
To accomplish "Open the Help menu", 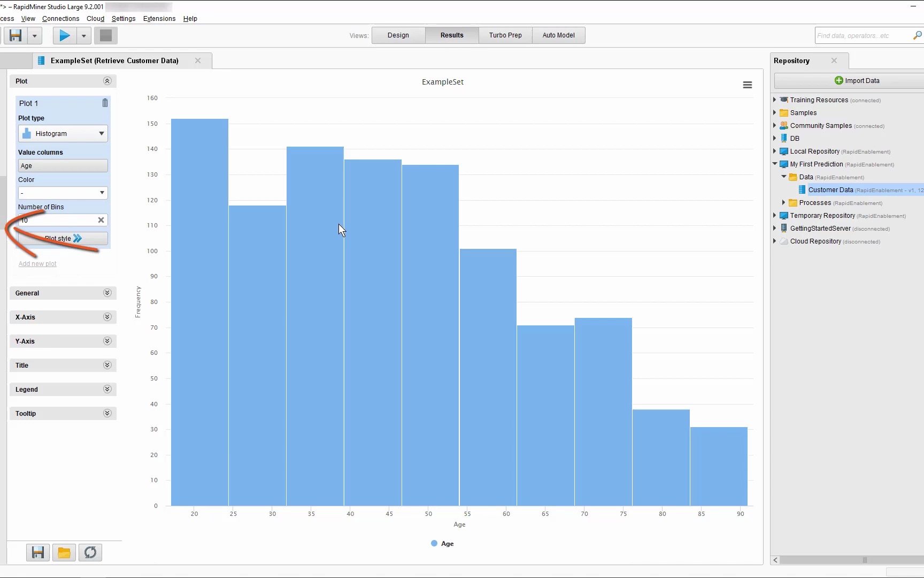I will tap(190, 19).
